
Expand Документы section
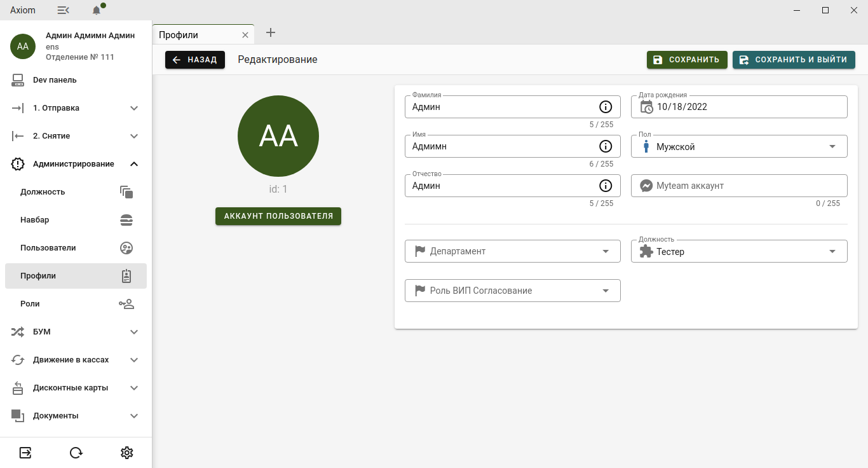(76, 416)
